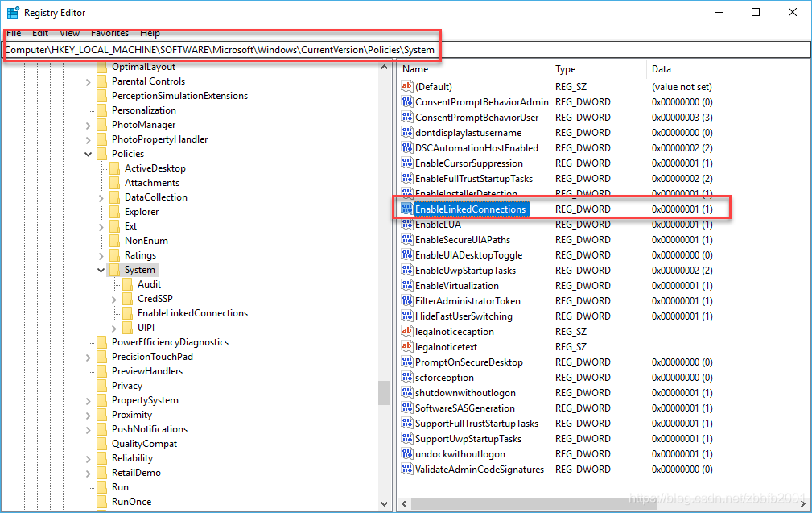The height and width of the screenshot is (513, 812).
Task: Expand the UIPI key
Action: tap(114, 328)
